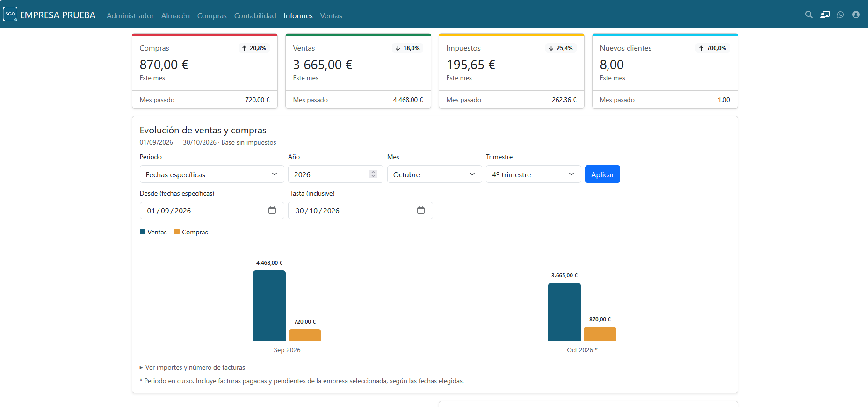
Task: Open the Informes menu
Action: [x=298, y=15]
